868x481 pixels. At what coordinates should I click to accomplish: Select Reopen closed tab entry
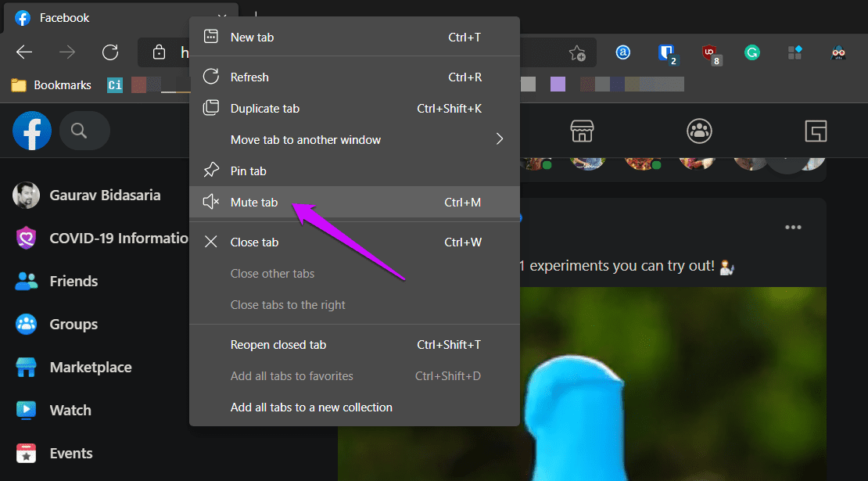coord(354,344)
